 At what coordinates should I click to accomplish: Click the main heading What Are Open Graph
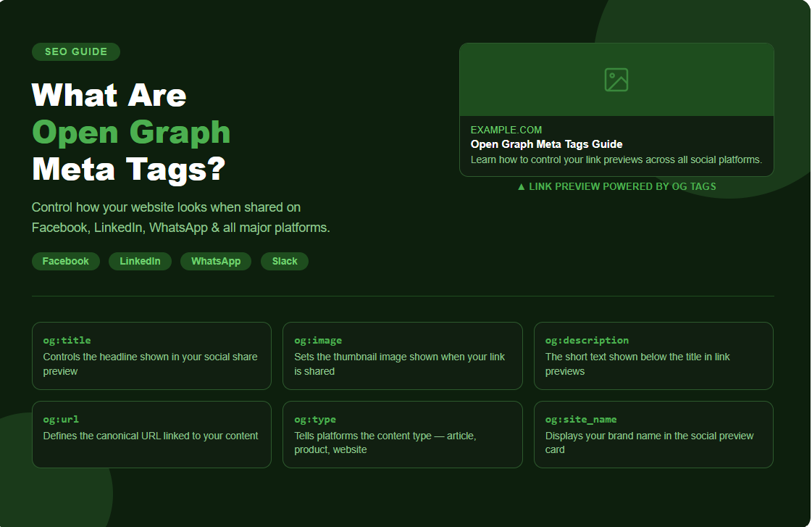pyautogui.click(x=130, y=132)
